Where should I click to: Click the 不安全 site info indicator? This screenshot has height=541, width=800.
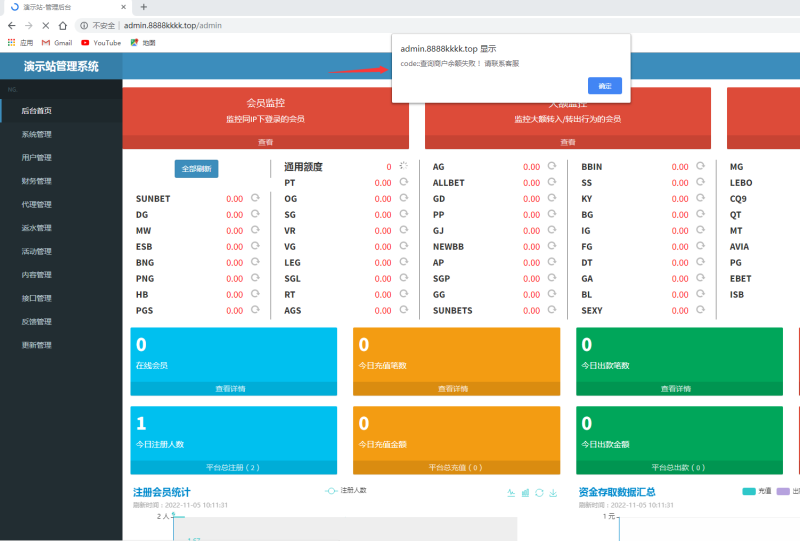tap(98, 26)
